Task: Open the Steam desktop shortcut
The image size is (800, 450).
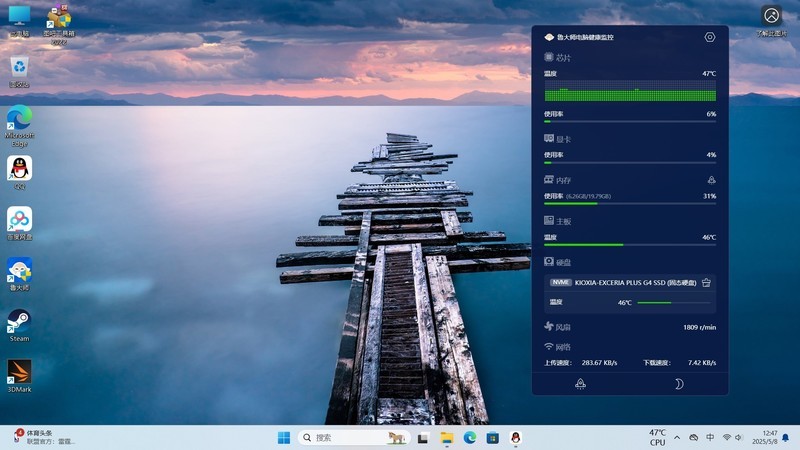Action: coord(19,321)
